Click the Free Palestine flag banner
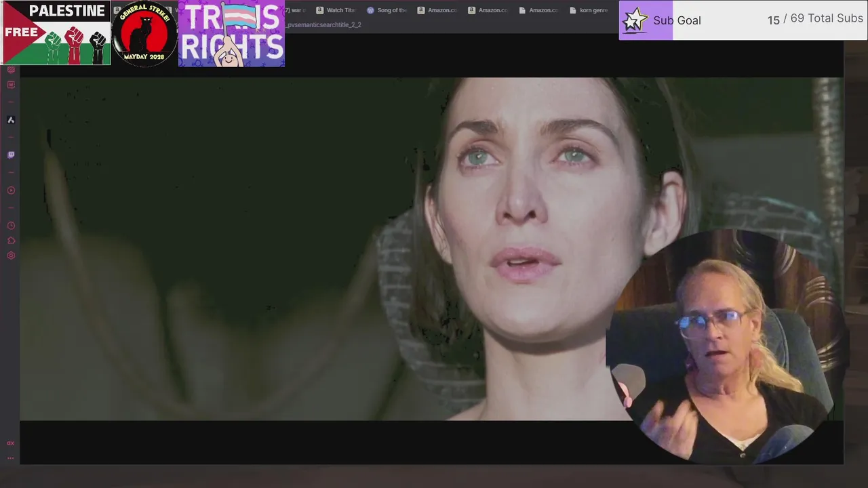This screenshot has width=868, height=488. pos(56,33)
